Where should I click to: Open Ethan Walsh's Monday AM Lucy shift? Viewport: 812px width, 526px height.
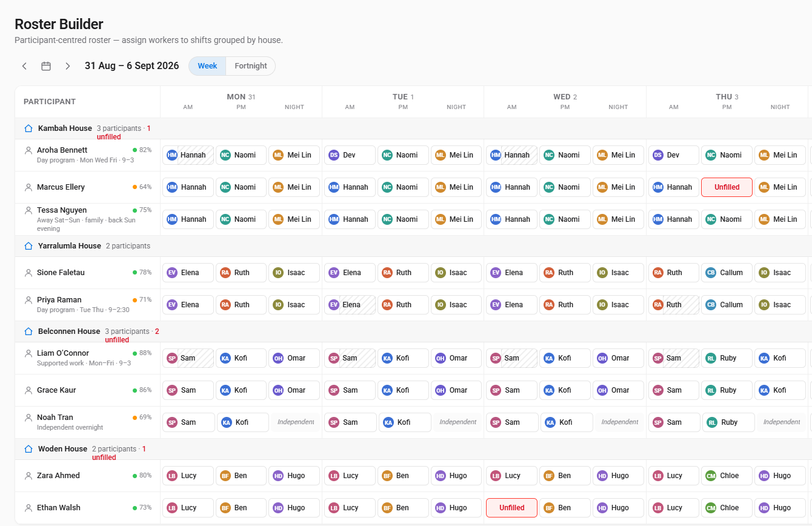[188, 508]
